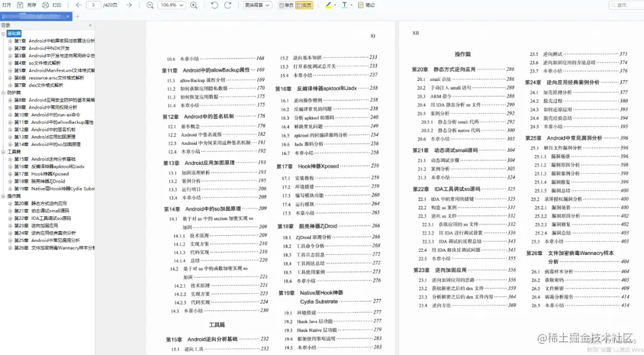Viewport: 644px width, 355px height.
Task: Click the page number input field
Action: [94, 5]
